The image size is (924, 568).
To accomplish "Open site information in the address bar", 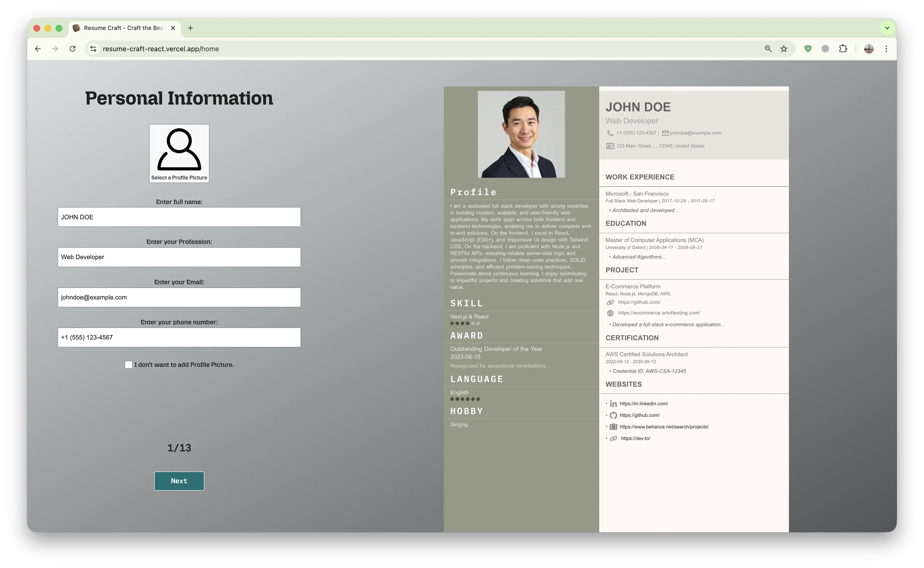I will pos(93,49).
